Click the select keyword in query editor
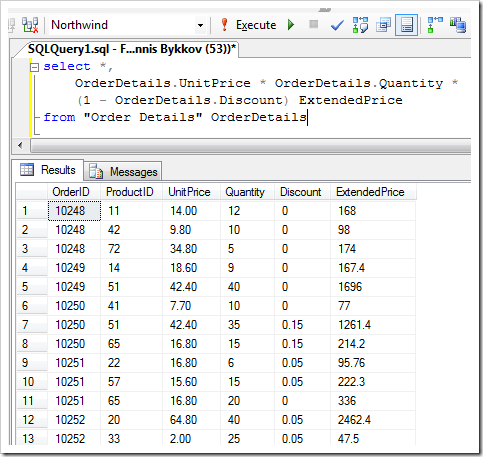The width and height of the screenshot is (483, 457). pos(67,66)
